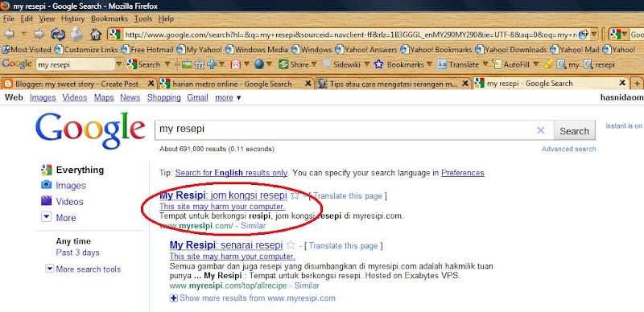Click the Google logo
This screenshot has height=312, width=644.
tap(90, 130)
